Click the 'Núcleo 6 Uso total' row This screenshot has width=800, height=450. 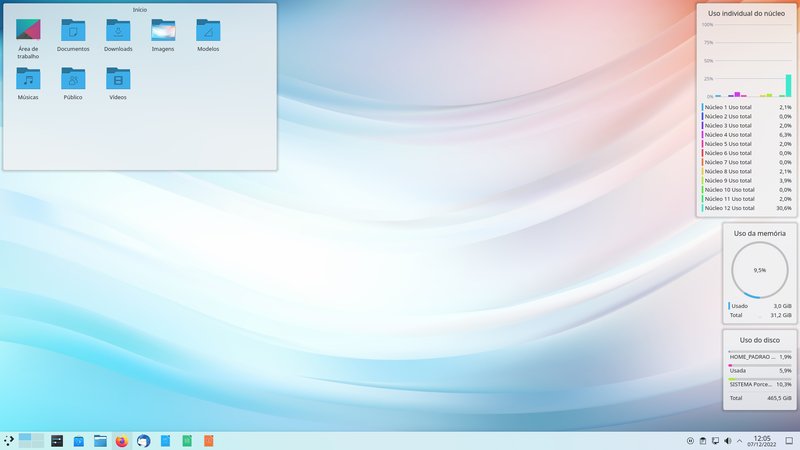tap(746, 153)
